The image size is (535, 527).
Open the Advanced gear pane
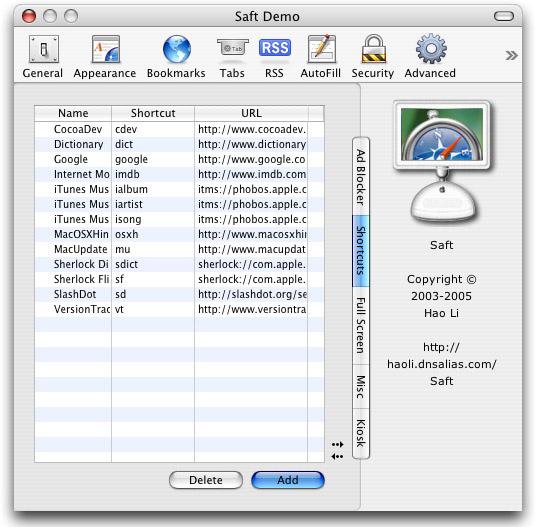(x=430, y=57)
